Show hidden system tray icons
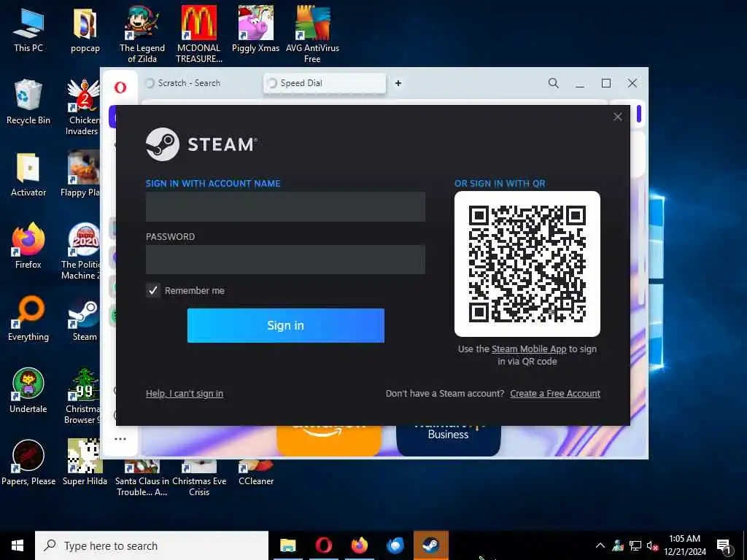The image size is (747, 560). point(600,545)
